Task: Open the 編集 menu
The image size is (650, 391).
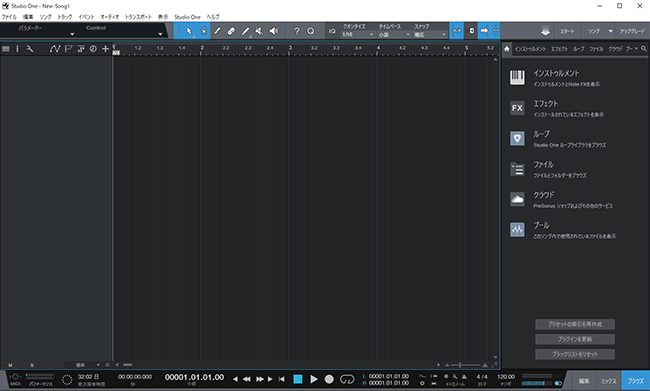Action: click(28, 17)
